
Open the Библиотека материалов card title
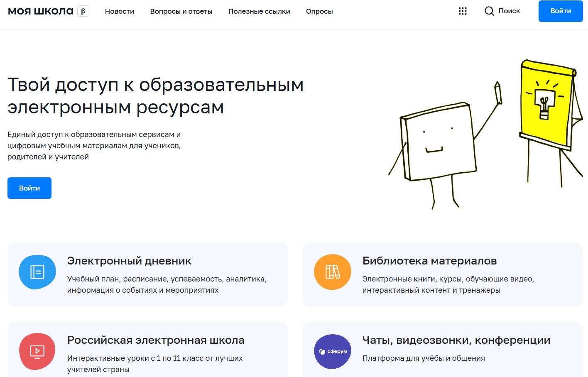[x=429, y=261]
